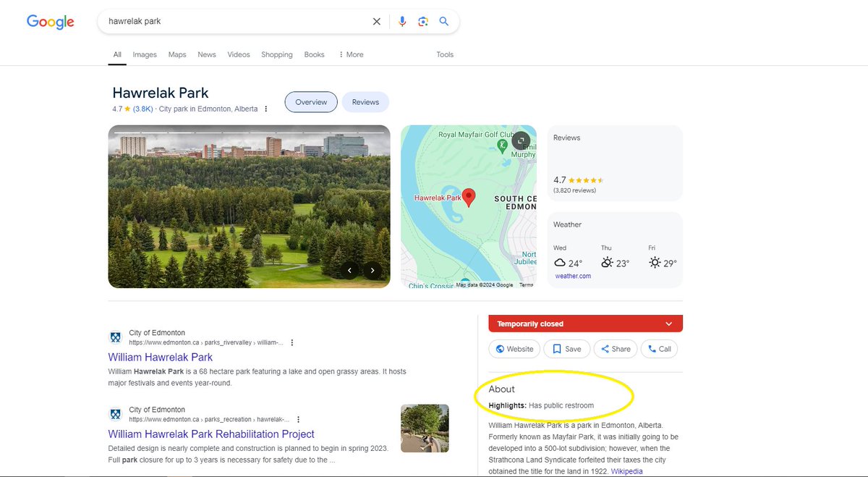The image size is (868, 477).
Task: Click red Hawrelak Park map pin
Action: tap(469, 197)
